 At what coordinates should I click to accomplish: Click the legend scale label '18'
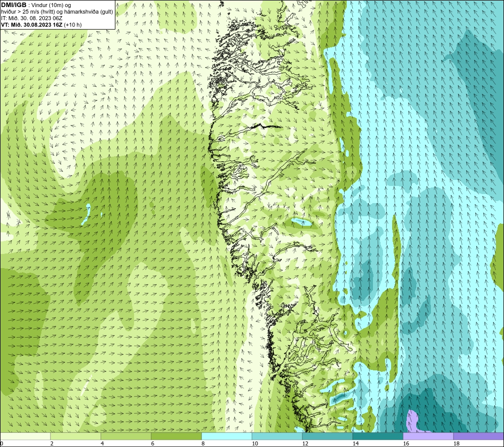(x=456, y=443)
